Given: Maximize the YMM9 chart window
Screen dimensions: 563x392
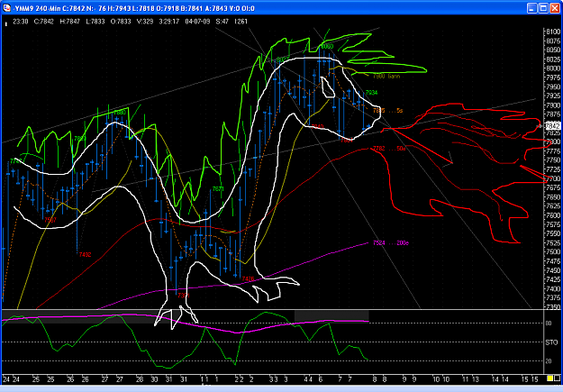Looking at the screenshot, I should point(543,8).
